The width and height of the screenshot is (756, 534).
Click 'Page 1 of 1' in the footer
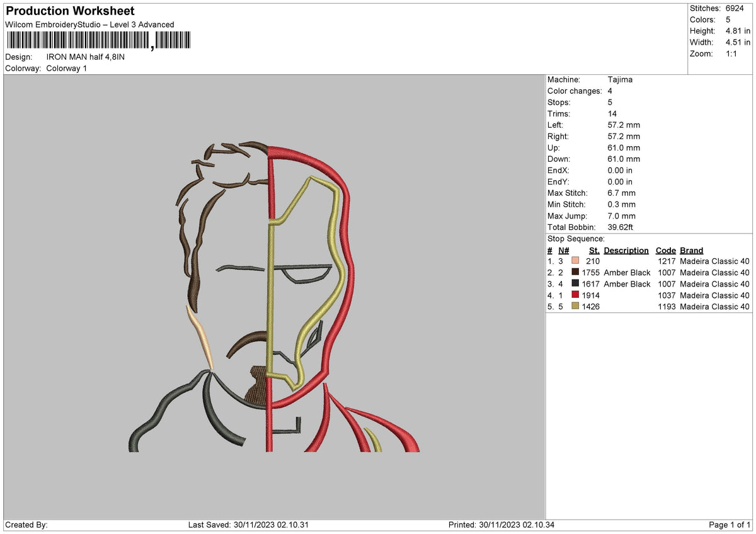730,525
